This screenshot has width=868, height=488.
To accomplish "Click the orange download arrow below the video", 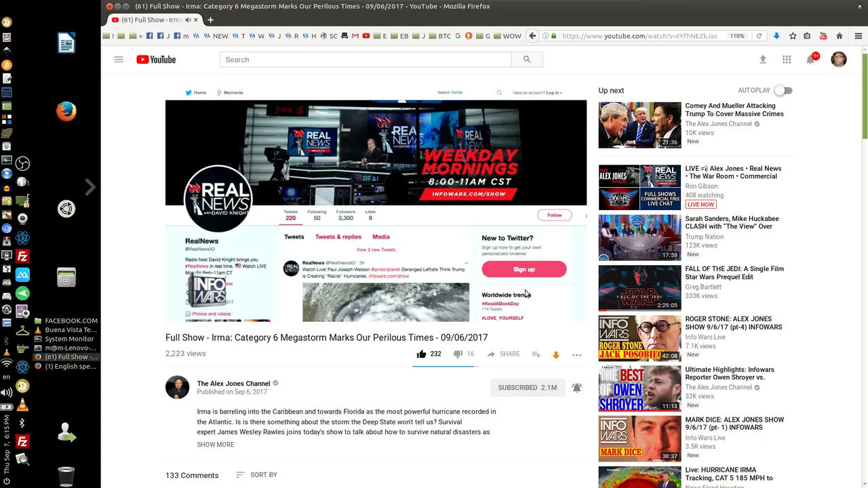I will click(556, 354).
